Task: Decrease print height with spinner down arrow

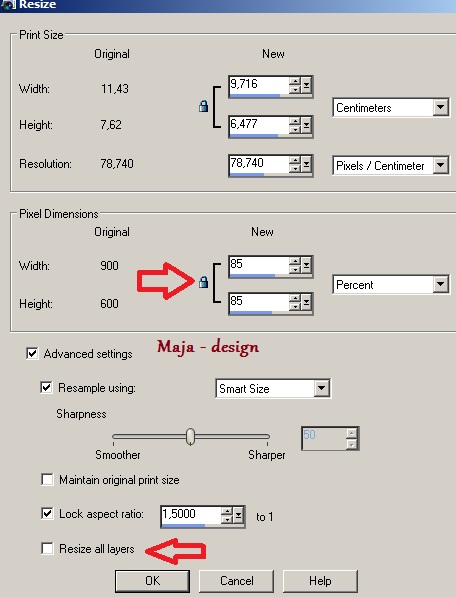Action: coord(294,130)
